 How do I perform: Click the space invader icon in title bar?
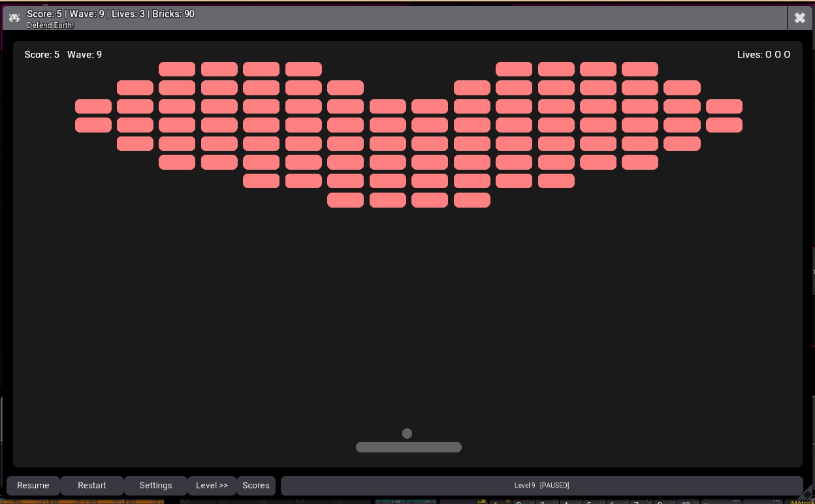tap(14, 18)
